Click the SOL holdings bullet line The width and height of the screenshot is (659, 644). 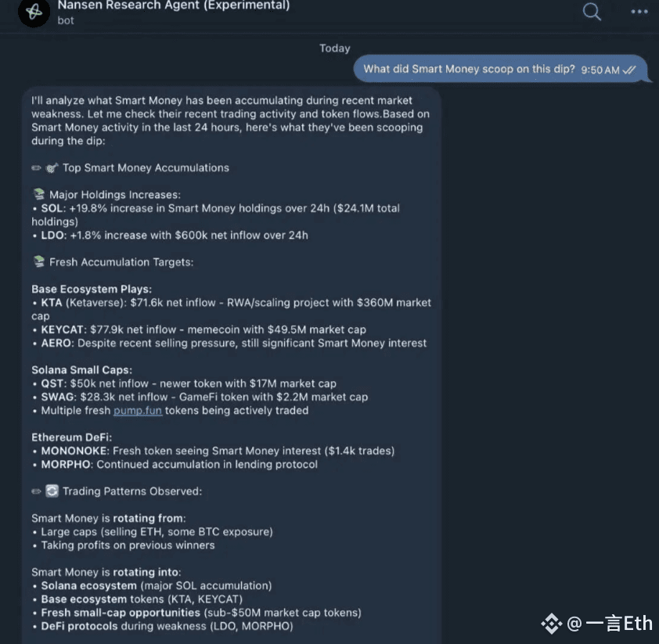[215, 214]
